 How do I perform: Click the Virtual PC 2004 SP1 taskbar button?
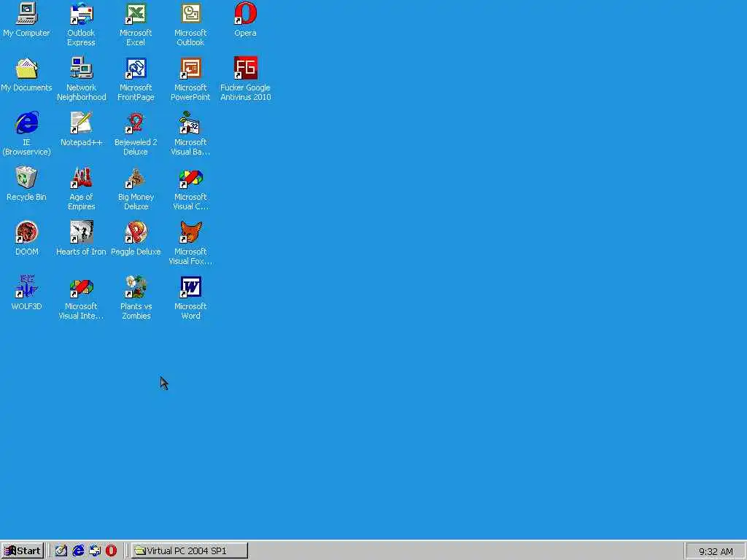click(x=189, y=551)
